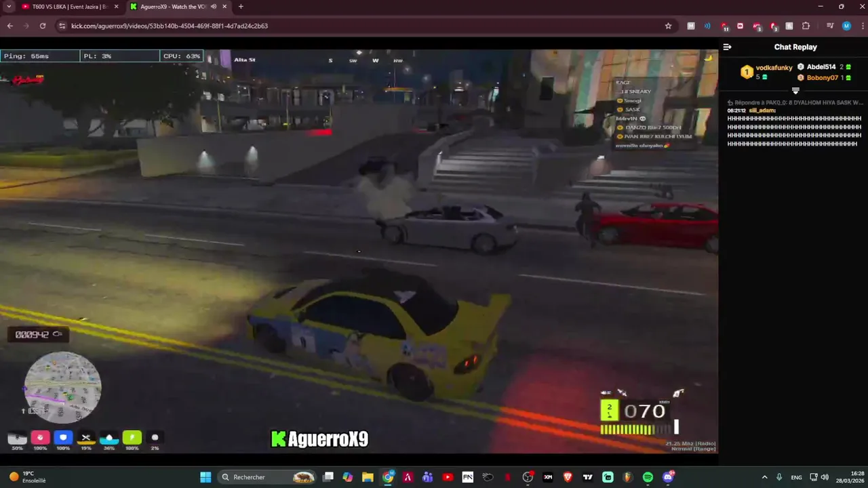This screenshot has width=868, height=488.
Task: Launch Brave browser from the taskbar
Action: 568,477
